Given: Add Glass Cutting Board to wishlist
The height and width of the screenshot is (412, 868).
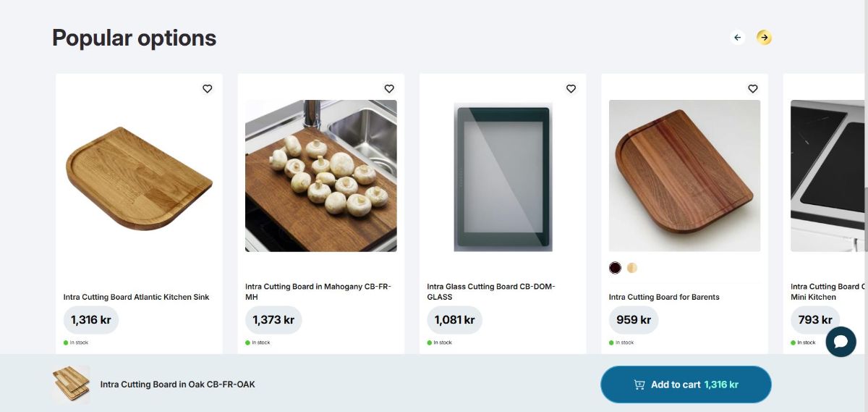Looking at the screenshot, I should pos(571,88).
